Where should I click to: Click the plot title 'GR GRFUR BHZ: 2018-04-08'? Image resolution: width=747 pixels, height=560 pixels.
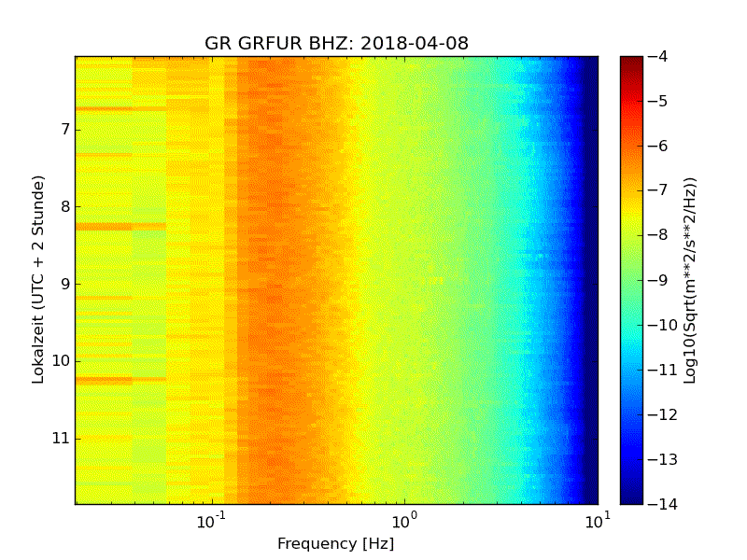336,43
